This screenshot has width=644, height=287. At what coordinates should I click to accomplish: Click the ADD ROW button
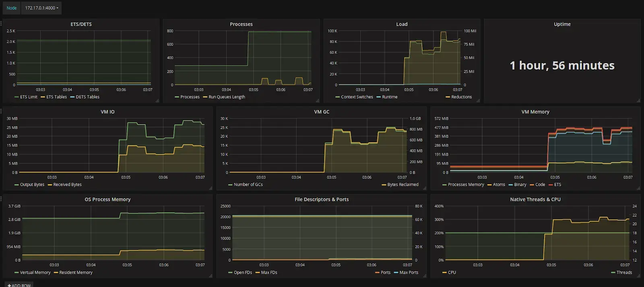(x=19, y=285)
